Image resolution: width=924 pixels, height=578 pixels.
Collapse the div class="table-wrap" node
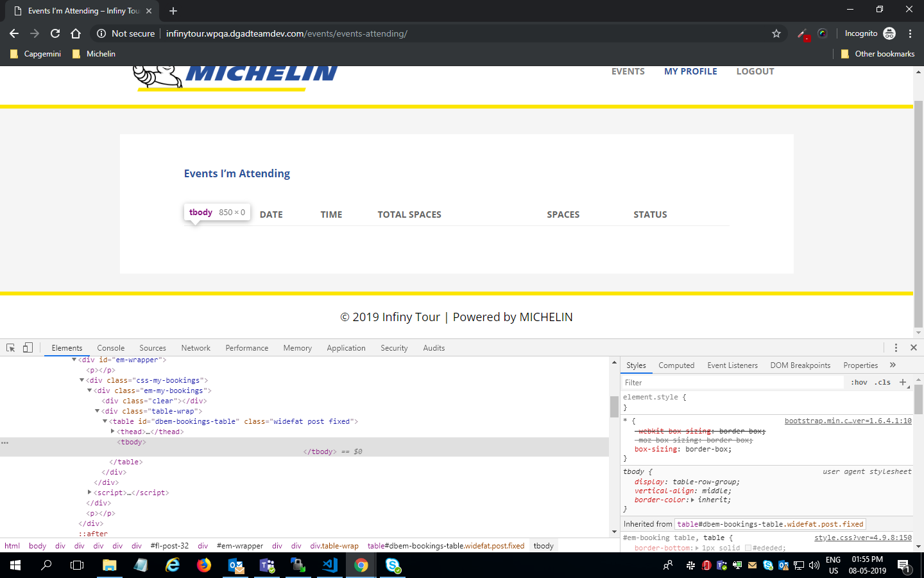coord(97,411)
